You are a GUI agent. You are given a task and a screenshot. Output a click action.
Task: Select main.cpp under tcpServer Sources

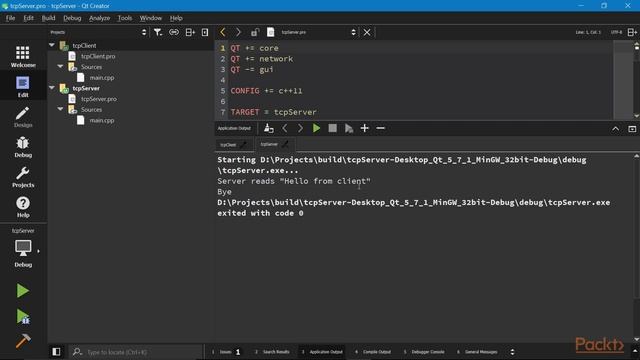(x=102, y=120)
